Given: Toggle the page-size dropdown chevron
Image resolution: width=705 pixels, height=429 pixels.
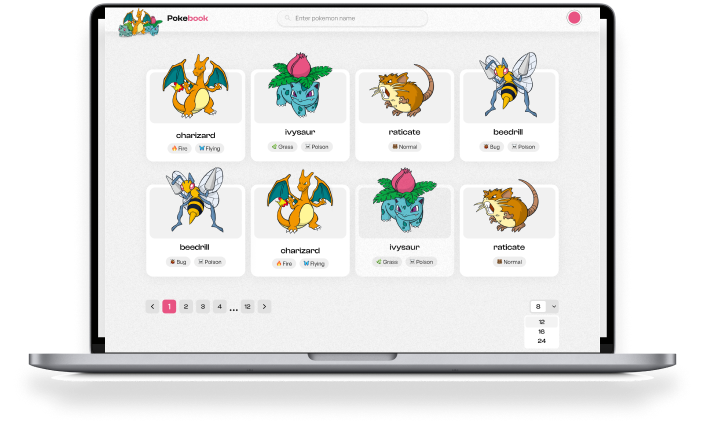Looking at the screenshot, I should 553,307.
